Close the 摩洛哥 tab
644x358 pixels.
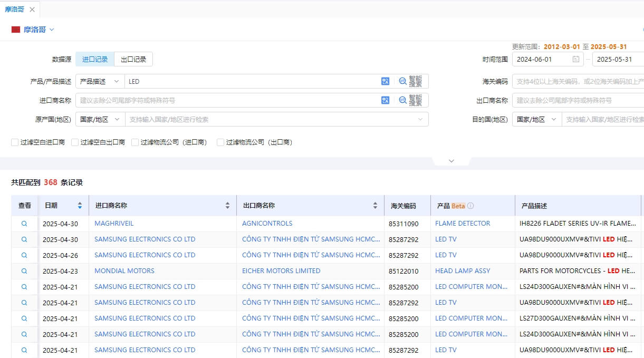pyautogui.click(x=32, y=9)
